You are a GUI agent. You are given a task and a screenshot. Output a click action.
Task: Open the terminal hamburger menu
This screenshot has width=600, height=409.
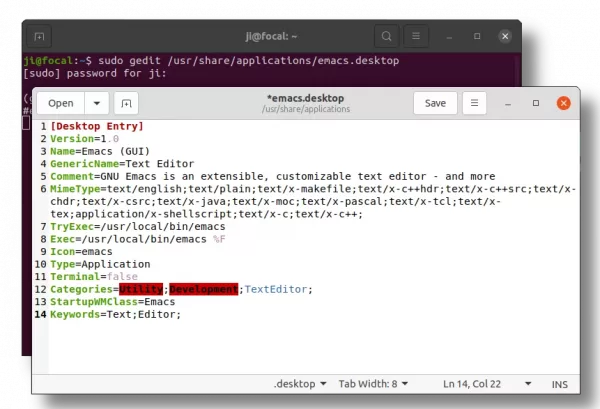tap(416, 36)
